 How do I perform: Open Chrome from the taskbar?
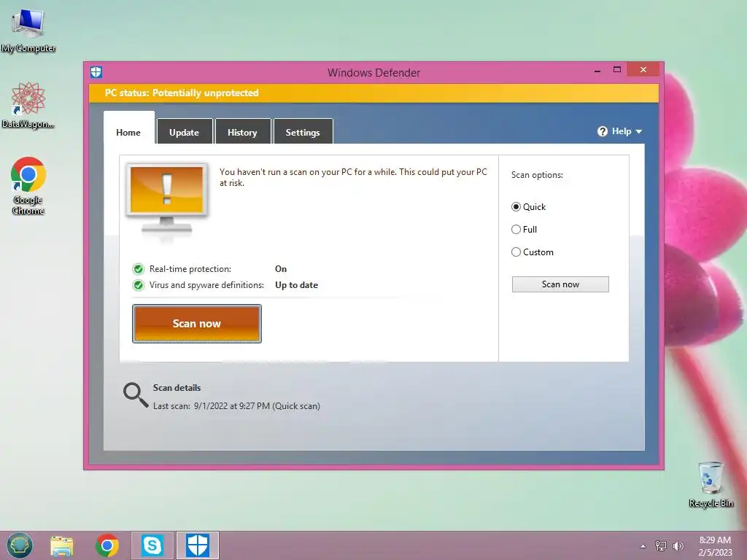click(107, 545)
